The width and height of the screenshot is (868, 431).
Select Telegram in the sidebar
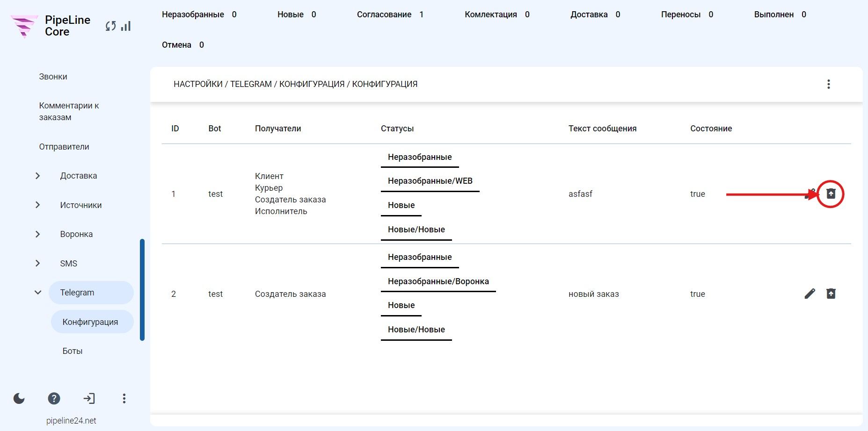91,293
